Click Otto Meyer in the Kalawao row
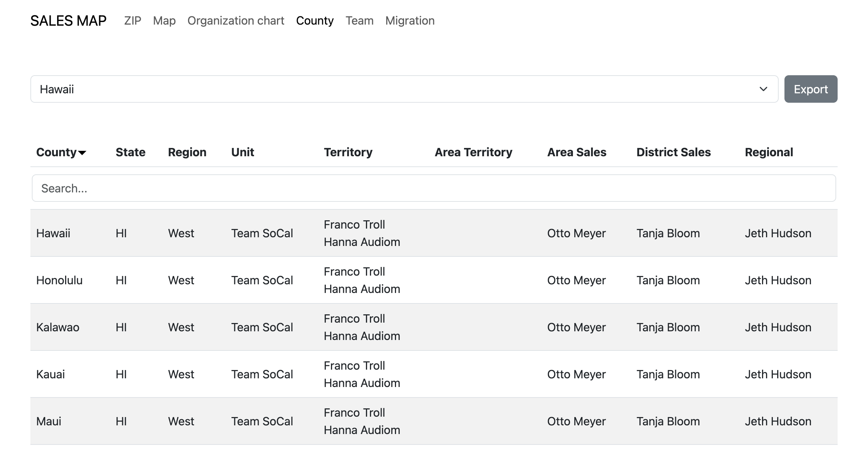Viewport: 868px width, 472px height. pyautogui.click(x=576, y=327)
